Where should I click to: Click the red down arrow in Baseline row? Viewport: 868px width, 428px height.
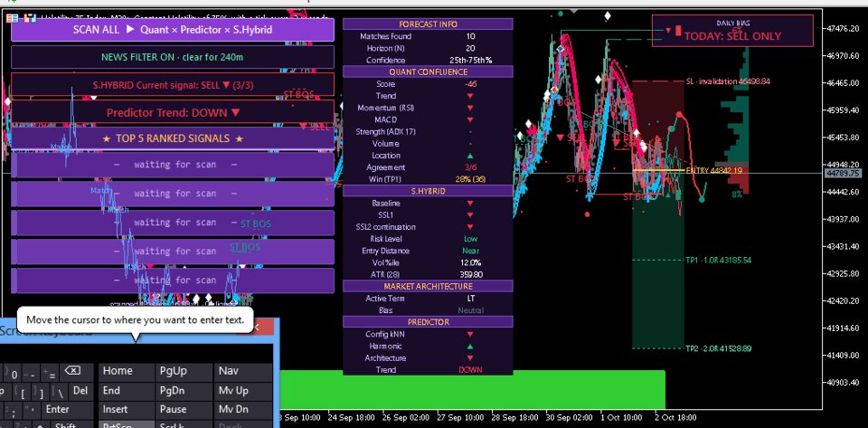point(470,204)
